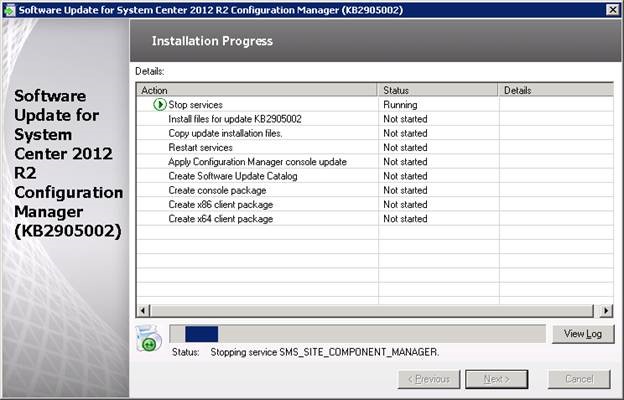Select Apply Configuration Manager console update row
Viewport: 624px width, 400px height.
coord(374,162)
